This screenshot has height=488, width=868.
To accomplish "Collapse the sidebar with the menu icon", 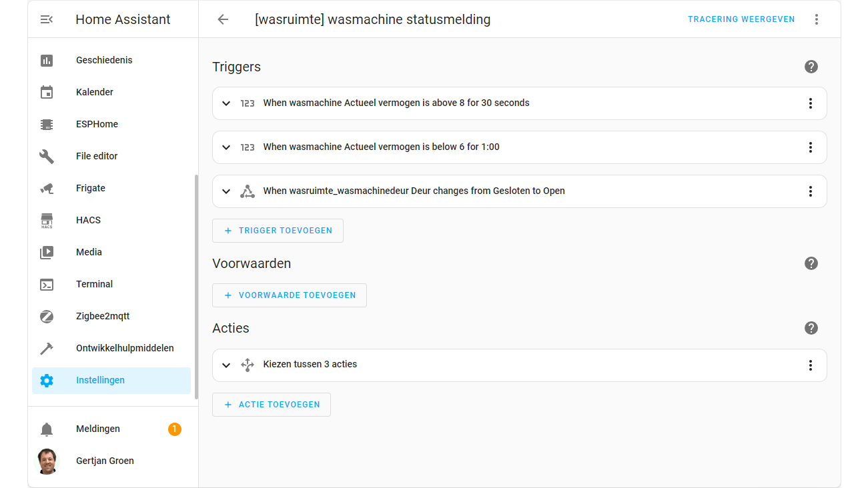I will (x=47, y=19).
